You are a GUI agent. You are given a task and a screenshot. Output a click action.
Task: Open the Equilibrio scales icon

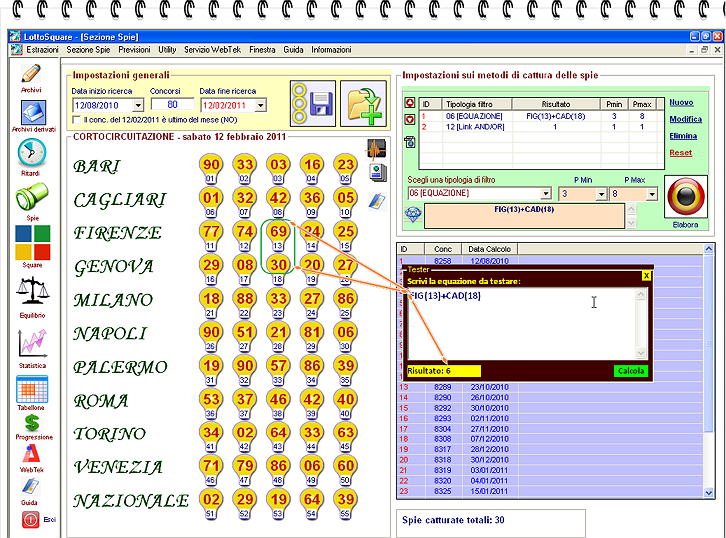32,291
